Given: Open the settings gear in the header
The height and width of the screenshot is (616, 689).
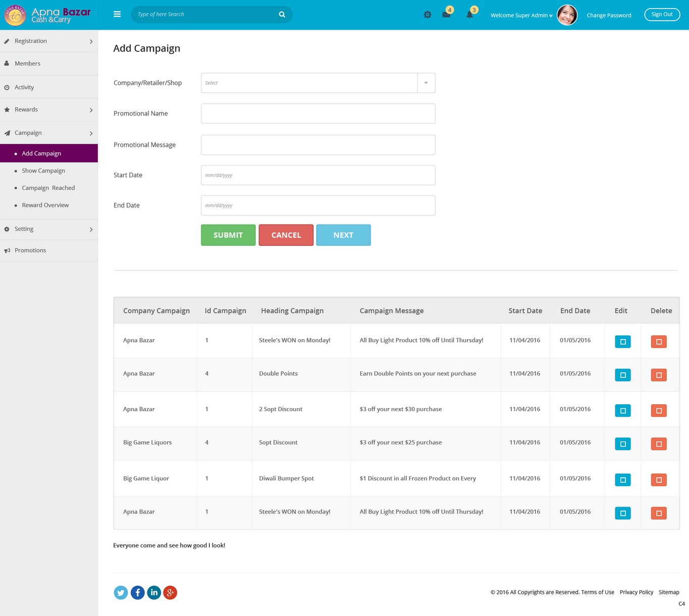Looking at the screenshot, I should point(427,15).
